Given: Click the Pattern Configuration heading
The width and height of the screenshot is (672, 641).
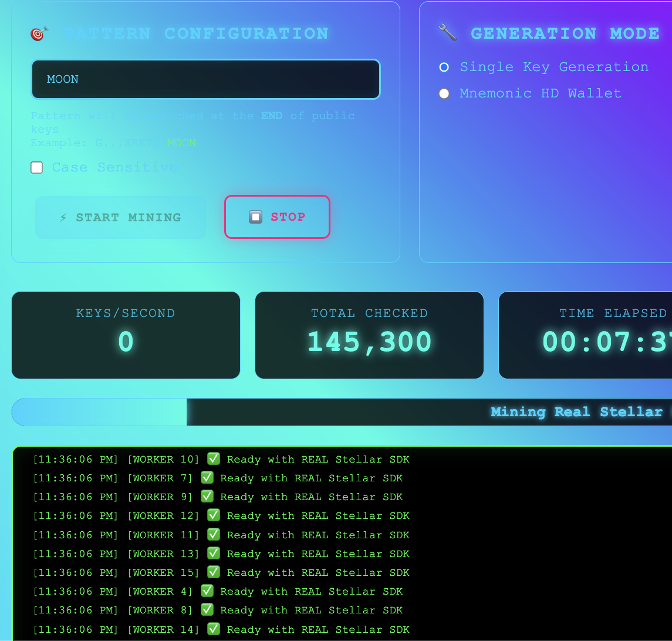Looking at the screenshot, I should (195, 33).
